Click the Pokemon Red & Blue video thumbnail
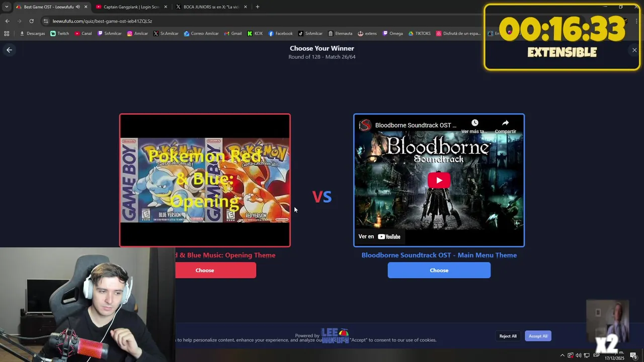The width and height of the screenshot is (644, 362). 205,180
